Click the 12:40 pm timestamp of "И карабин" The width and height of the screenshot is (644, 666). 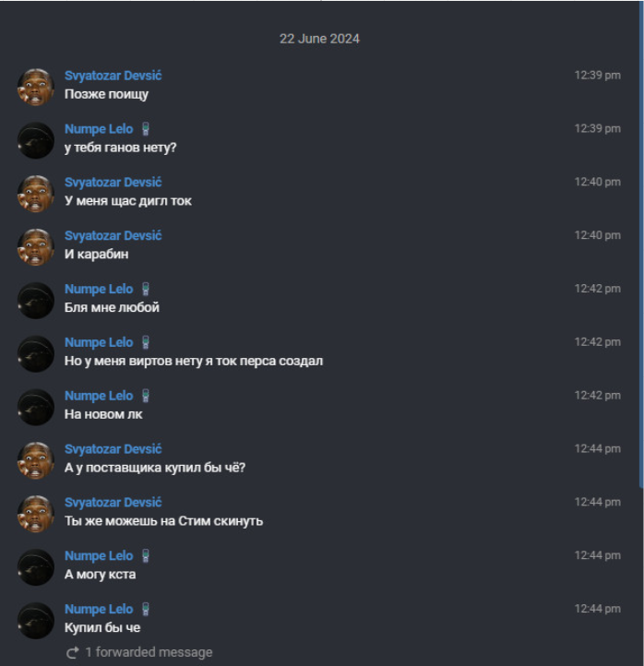coord(597,235)
